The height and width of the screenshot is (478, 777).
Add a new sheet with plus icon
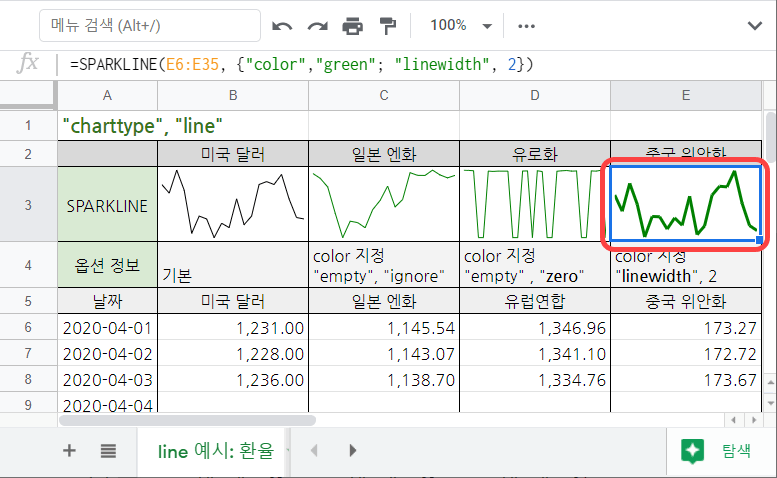(x=69, y=450)
